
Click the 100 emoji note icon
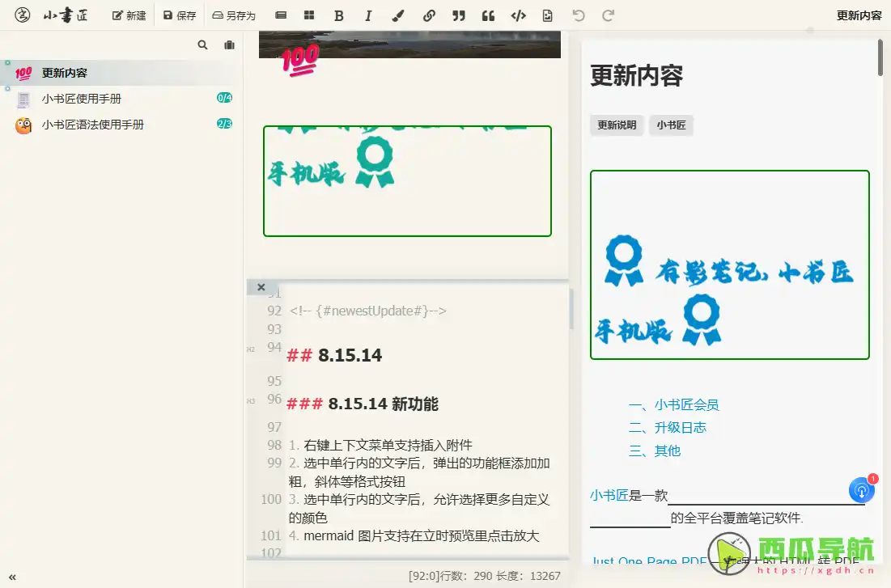pyautogui.click(x=23, y=74)
